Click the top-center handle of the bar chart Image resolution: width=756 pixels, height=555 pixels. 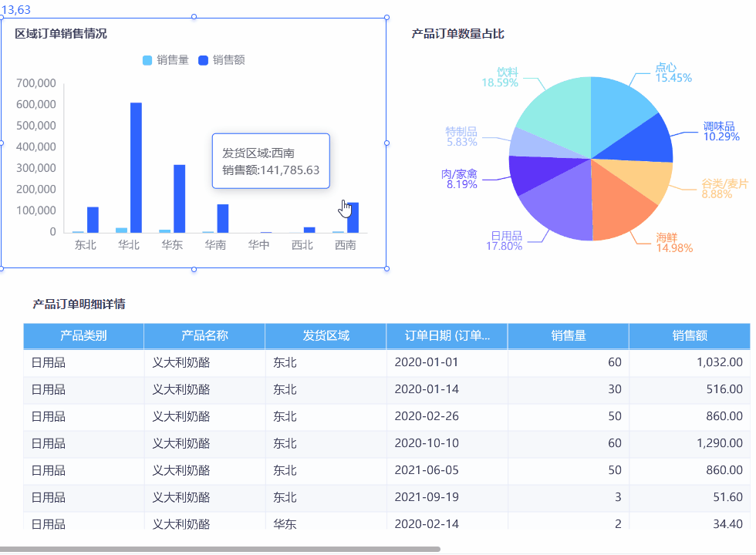(194, 17)
